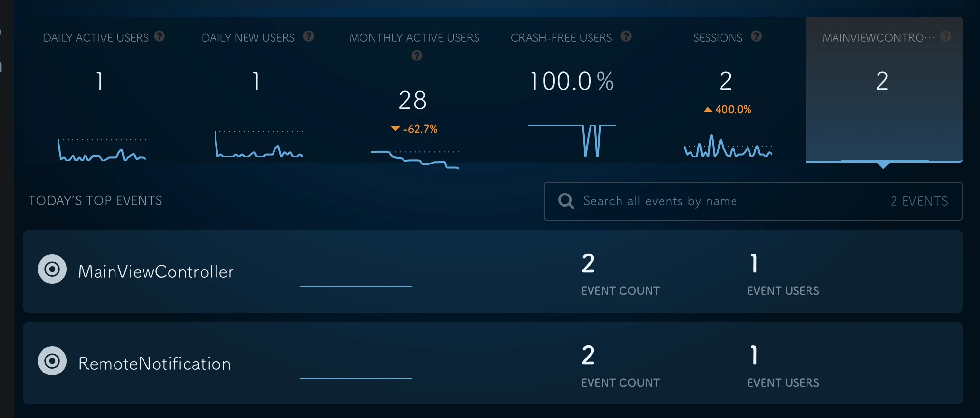
Task: Click help icon beside Daily Active Users
Action: [x=159, y=36]
